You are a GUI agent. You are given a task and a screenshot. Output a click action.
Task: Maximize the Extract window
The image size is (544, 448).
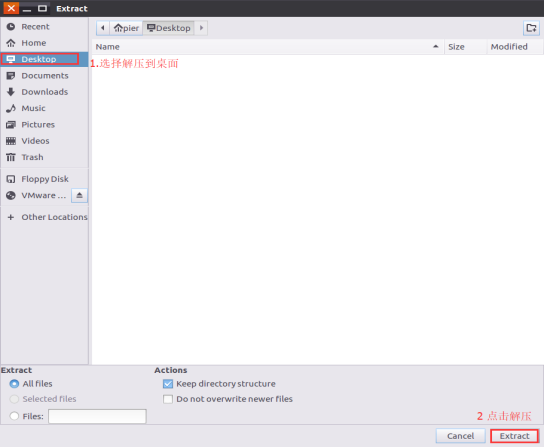click(x=42, y=8)
